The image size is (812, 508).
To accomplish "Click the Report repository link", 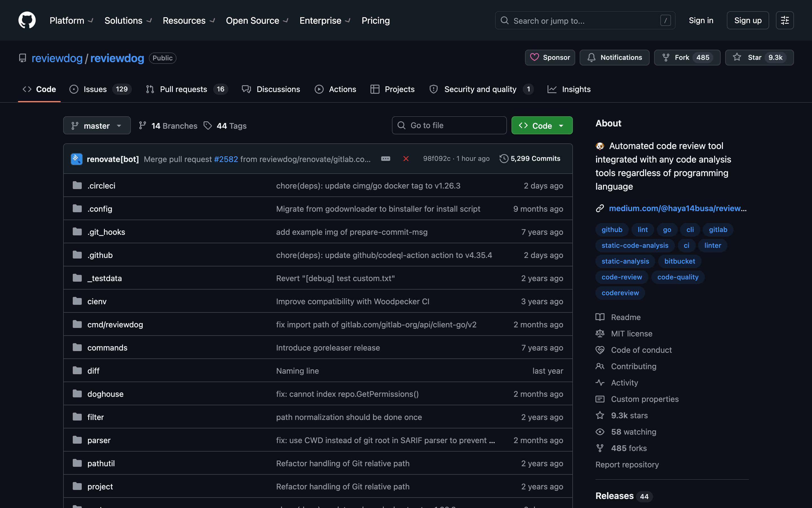I will coord(627,465).
